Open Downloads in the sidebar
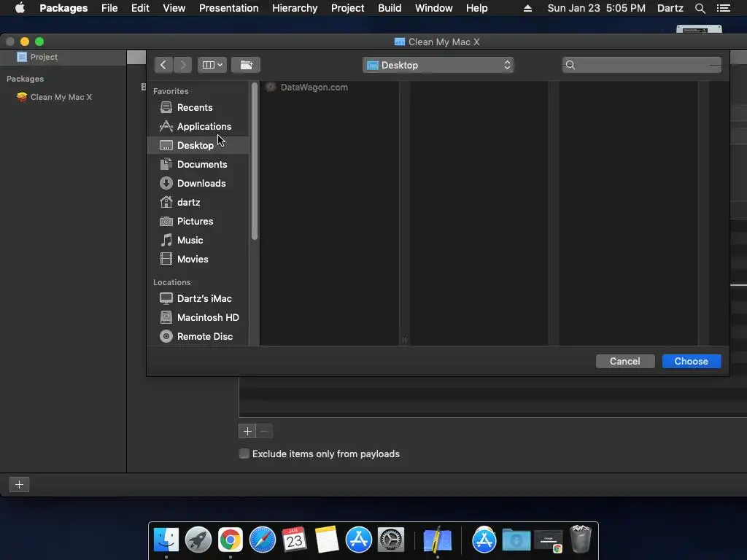Image resolution: width=747 pixels, height=560 pixels. (197, 183)
